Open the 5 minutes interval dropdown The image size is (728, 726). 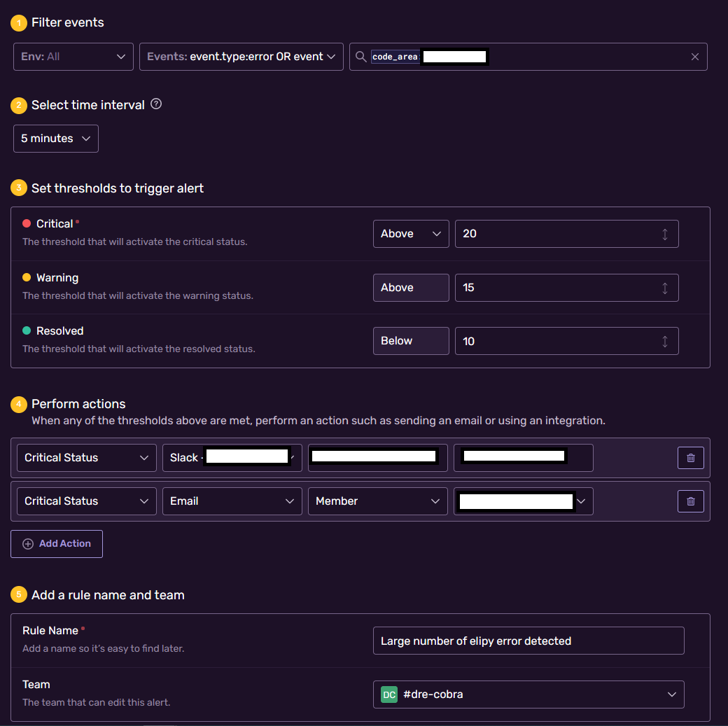pos(55,138)
